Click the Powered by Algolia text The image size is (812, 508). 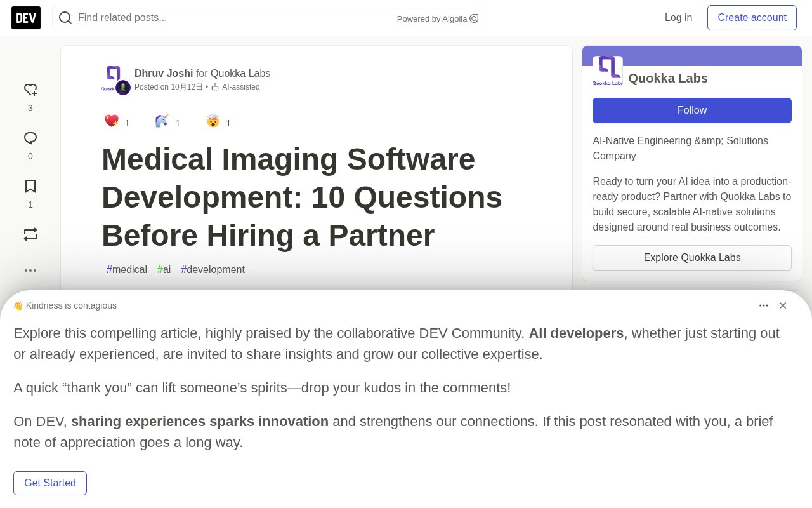point(432,19)
